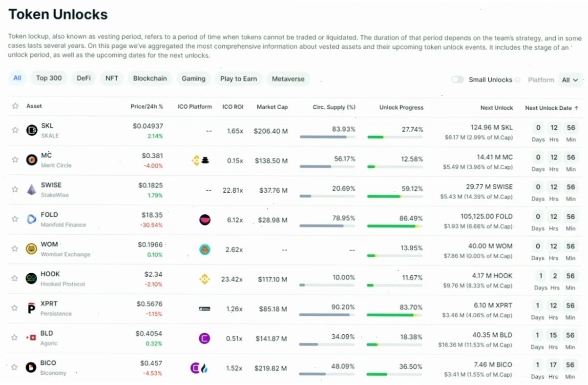Sort by the Price/24h % column header

(x=147, y=106)
